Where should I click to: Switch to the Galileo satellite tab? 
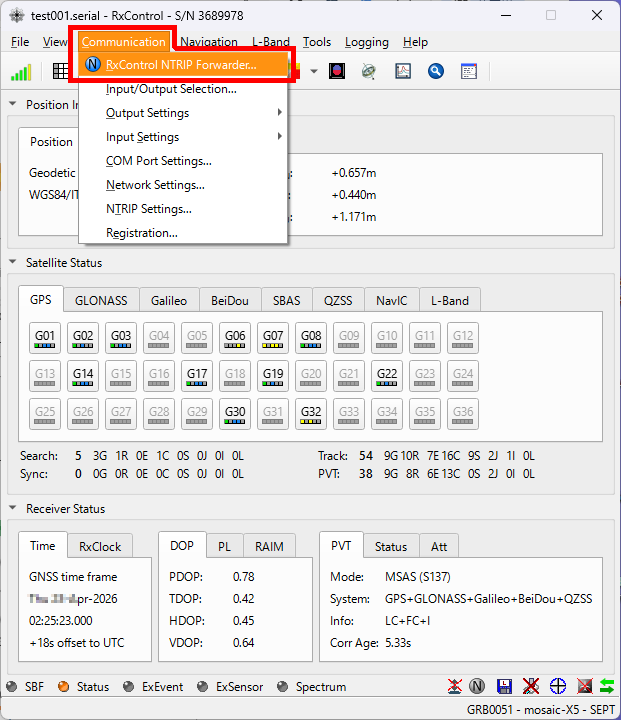[168, 300]
